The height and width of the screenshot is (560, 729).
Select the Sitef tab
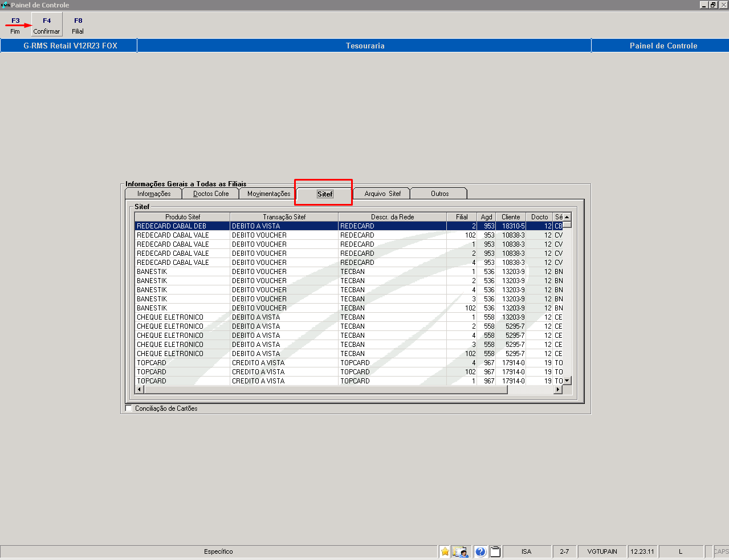325,194
